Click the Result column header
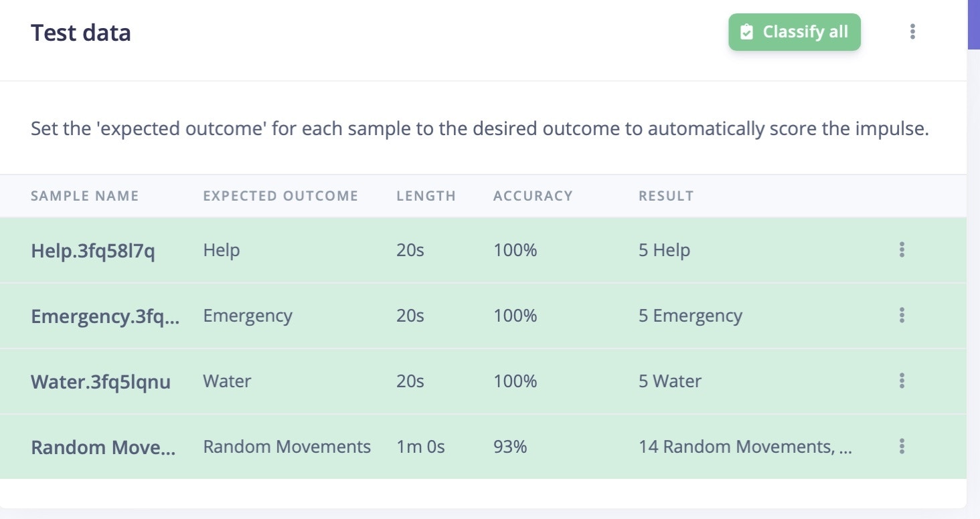 [x=666, y=196]
